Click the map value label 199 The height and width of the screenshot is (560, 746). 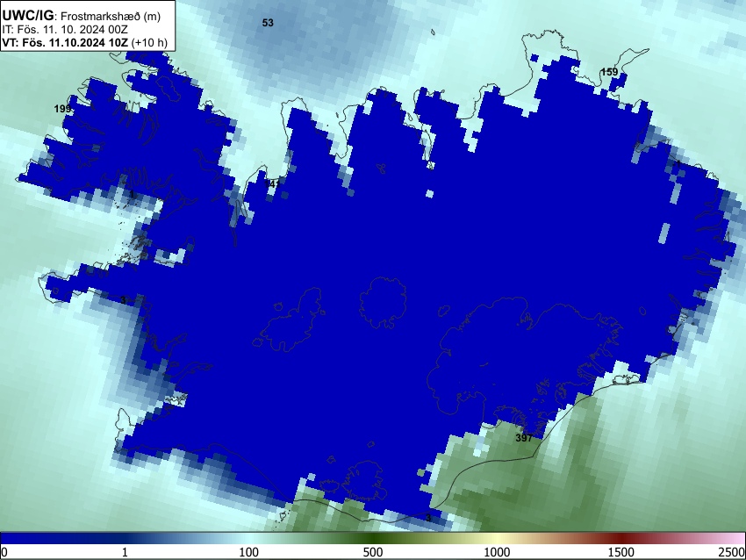(x=62, y=109)
